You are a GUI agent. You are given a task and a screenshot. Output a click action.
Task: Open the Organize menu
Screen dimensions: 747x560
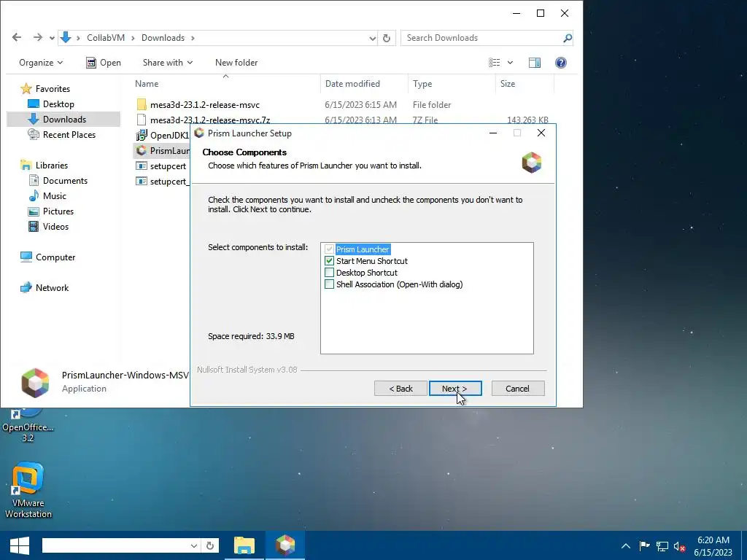[x=41, y=63]
